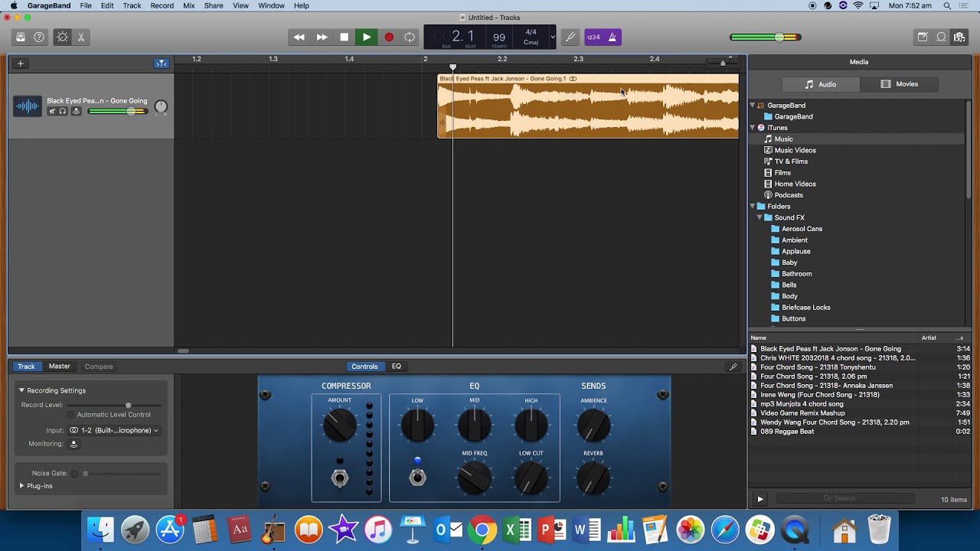Image resolution: width=980 pixels, height=551 pixels.
Task: Toggle the Cycle loop button
Action: click(x=410, y=37)
